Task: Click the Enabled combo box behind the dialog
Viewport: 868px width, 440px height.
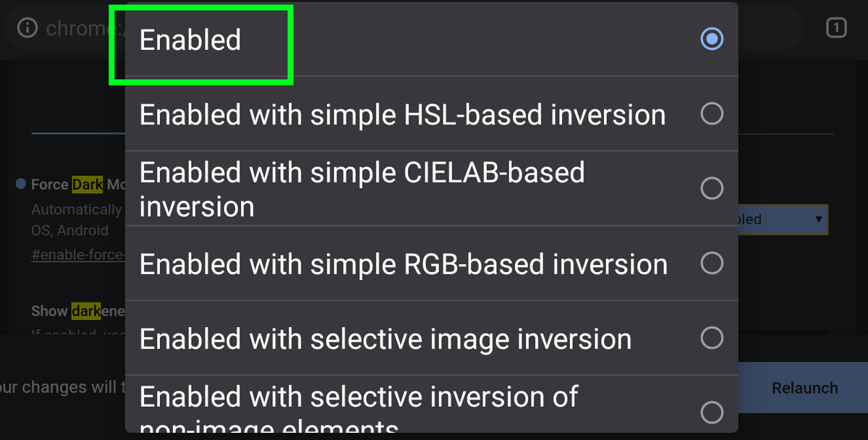Action: 781,219
